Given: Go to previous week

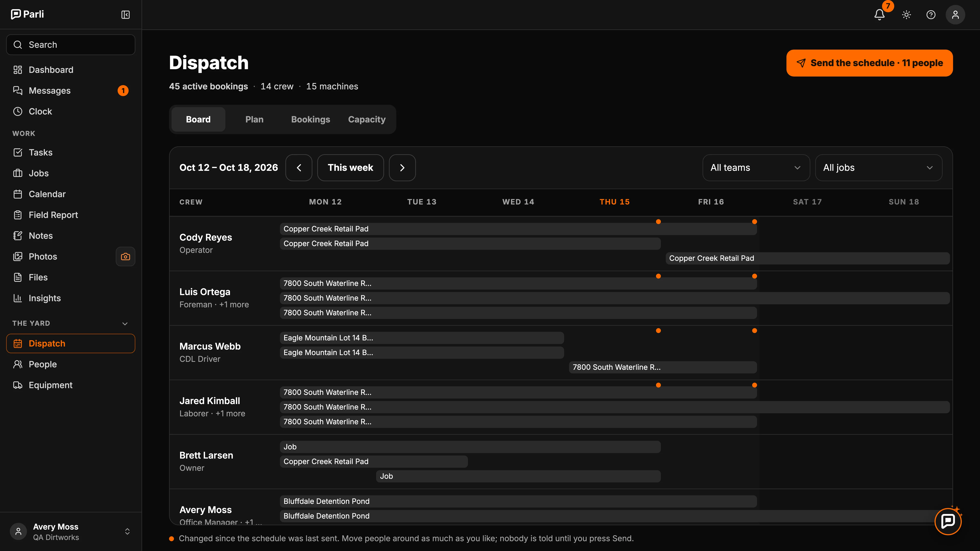Looking at the screenshot, I should click(x=299, y=168).
